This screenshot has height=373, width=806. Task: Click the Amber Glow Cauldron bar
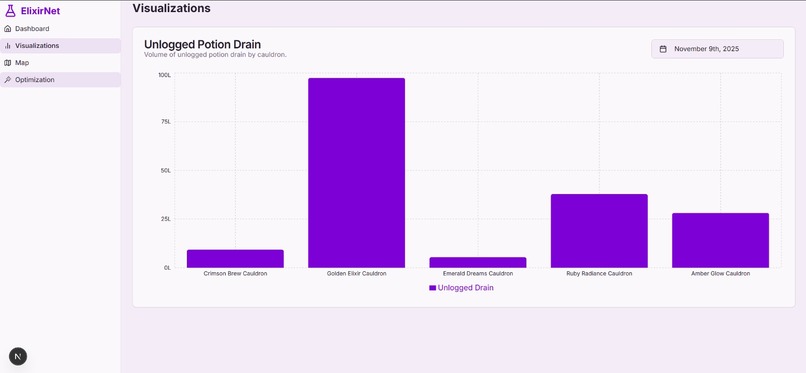point(720,240)
